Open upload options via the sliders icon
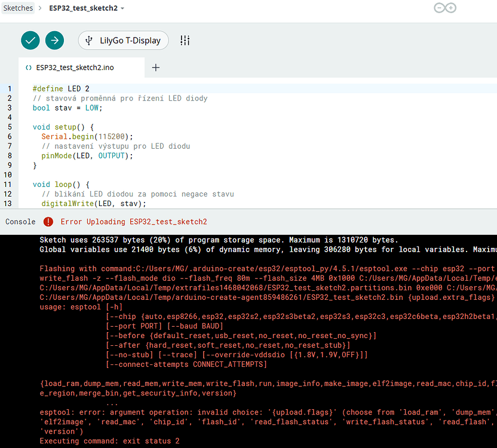Screen dimensions: 497x448 tap(185, 40)
